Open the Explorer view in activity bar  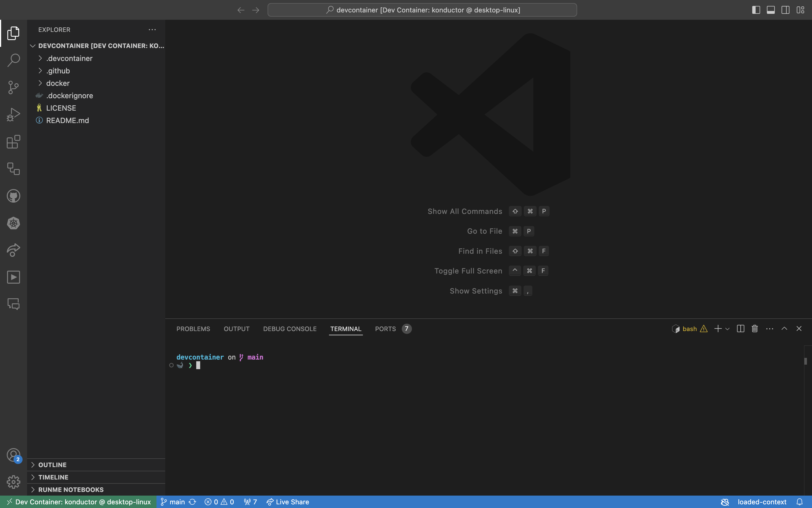[14, 33]
